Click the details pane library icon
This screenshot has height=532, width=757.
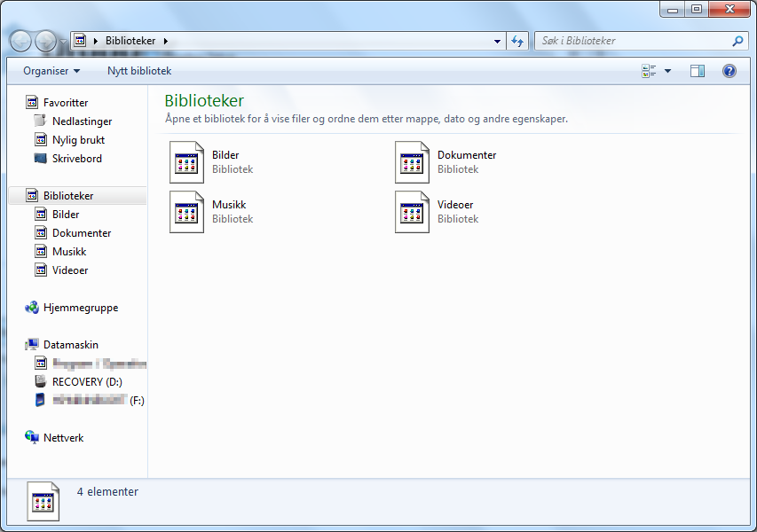tap(43, 502)
